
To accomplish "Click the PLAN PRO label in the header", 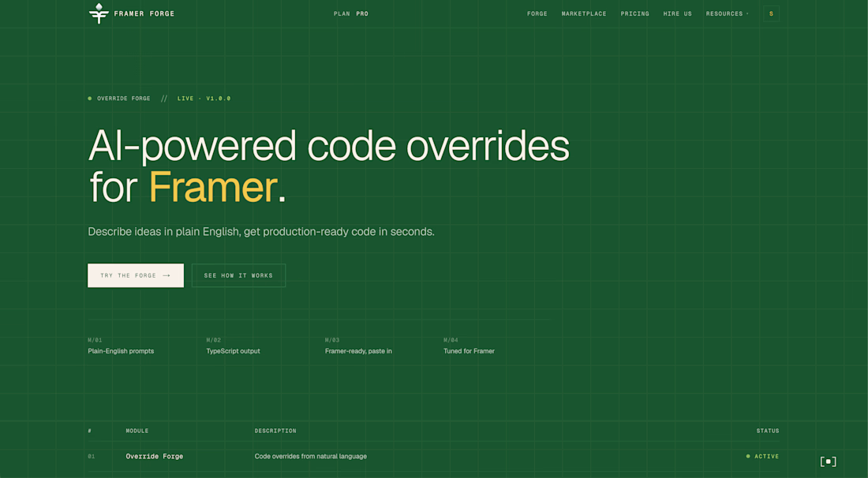I will tap(351, 14).
